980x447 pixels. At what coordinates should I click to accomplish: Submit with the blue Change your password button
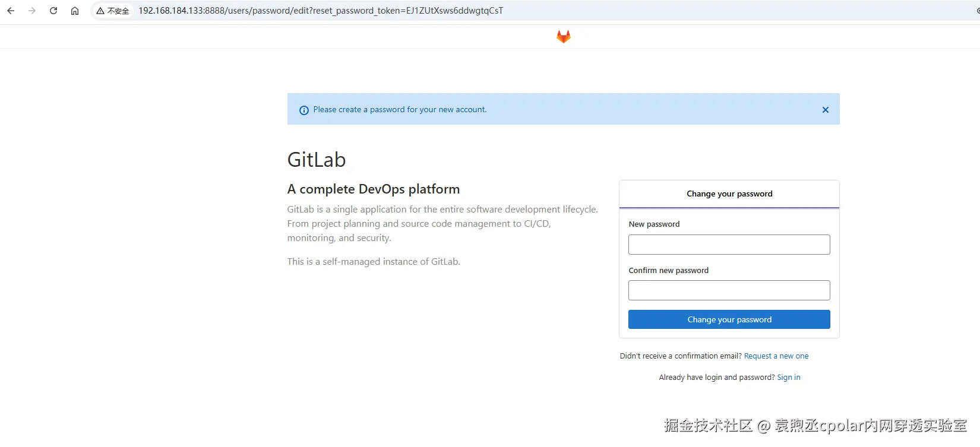pos(729,319)
